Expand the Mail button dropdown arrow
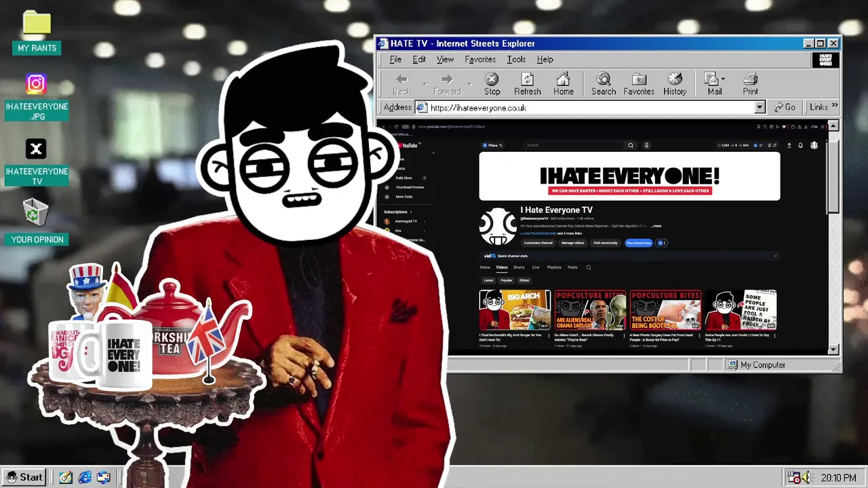 coord(724,79)
